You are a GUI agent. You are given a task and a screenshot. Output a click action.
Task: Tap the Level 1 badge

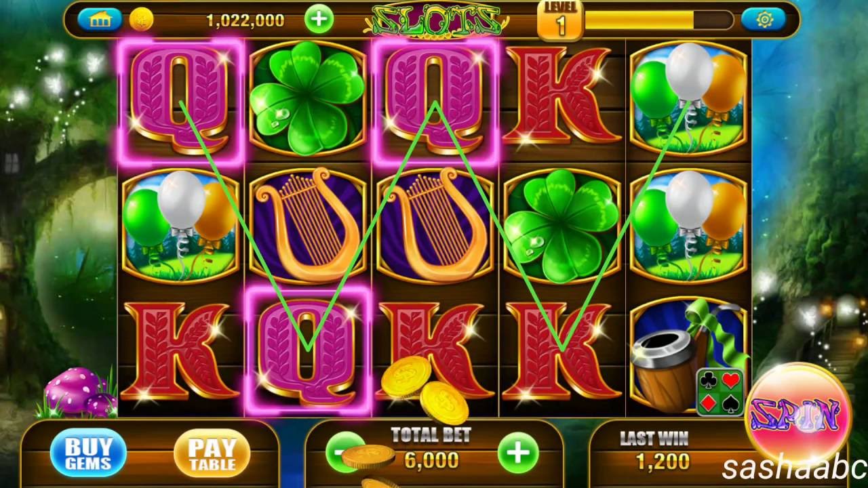point(560,20)
